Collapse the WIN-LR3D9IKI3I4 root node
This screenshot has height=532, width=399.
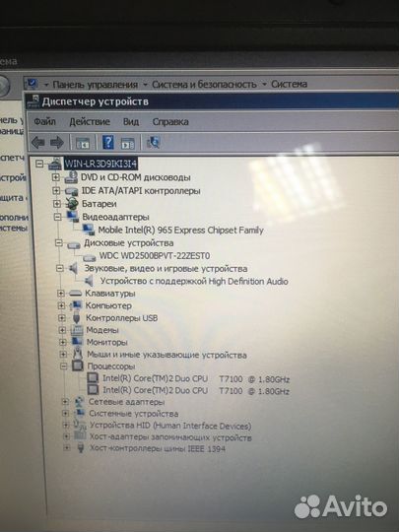pyautogui.click(x=39, y=164)
